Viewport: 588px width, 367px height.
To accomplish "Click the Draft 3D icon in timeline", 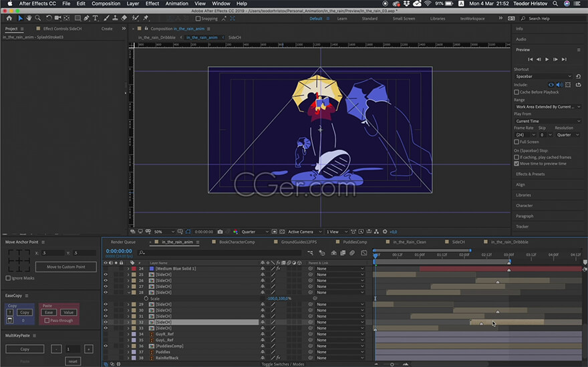I will pos(322,253).
